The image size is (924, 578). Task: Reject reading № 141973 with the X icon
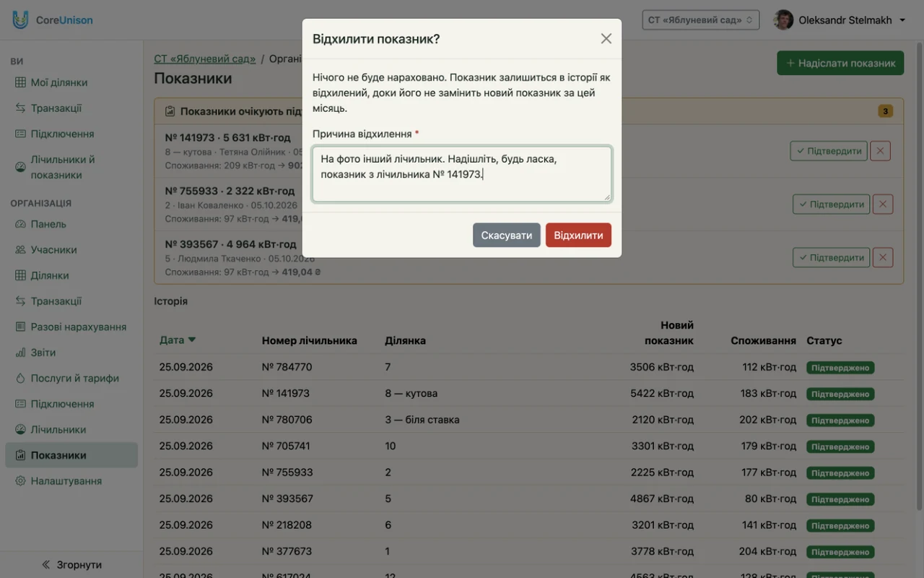(880, 151)
